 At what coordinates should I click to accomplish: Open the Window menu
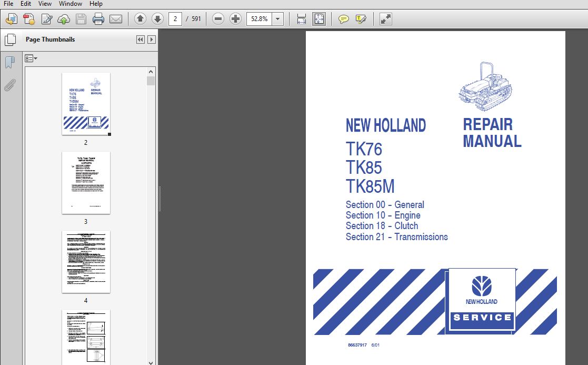pyautogui.click(x=71, y=4)
